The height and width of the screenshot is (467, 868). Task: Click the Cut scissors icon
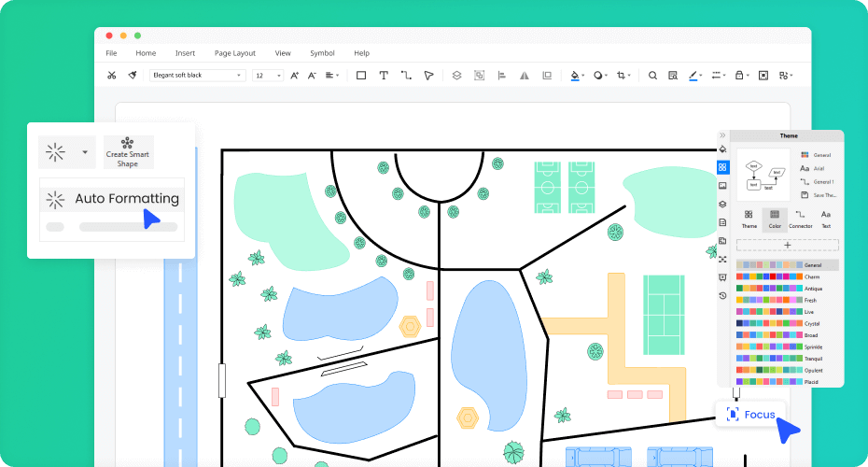[x=112, y=76]
